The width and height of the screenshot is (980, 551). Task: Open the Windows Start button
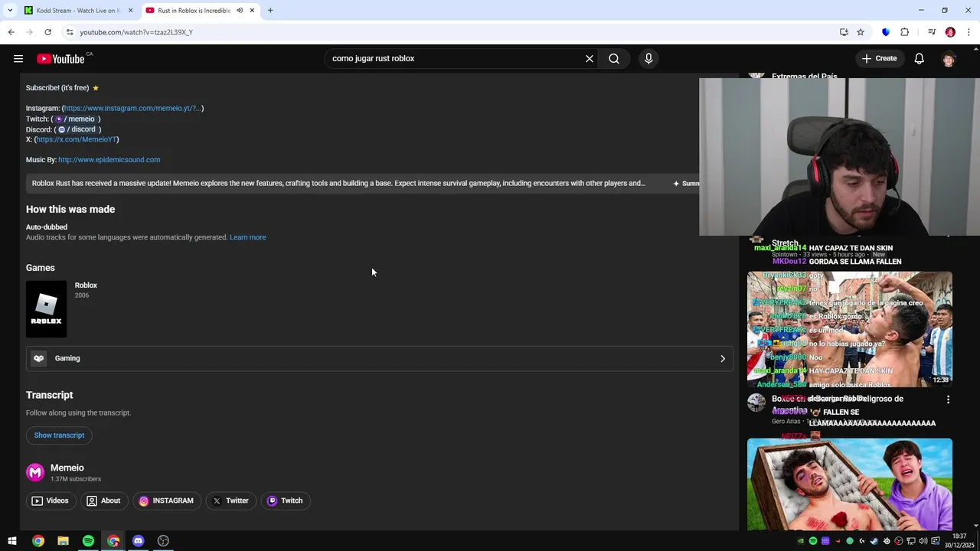click(12, 541)
